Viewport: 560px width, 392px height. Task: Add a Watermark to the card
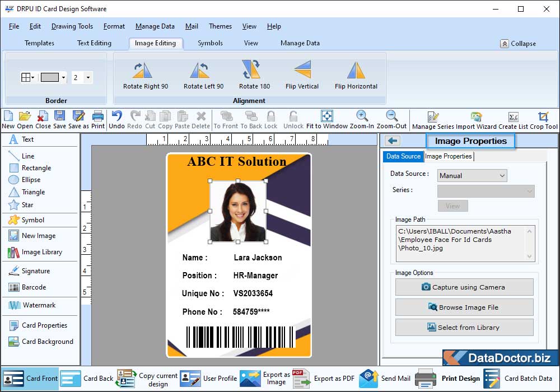click(x=32, y=305)
